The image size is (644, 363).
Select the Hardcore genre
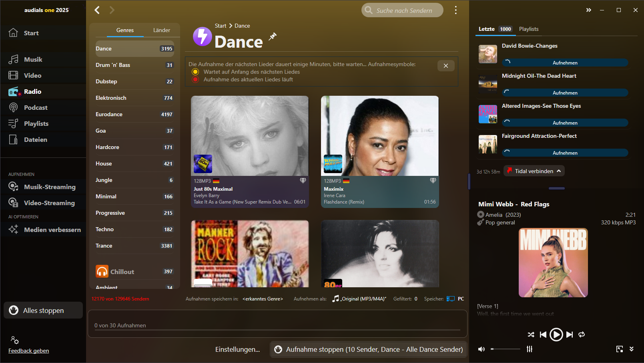click(134, 147)
